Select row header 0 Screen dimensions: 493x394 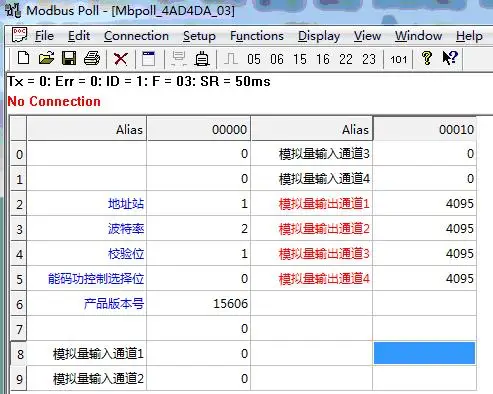[19, 154]
